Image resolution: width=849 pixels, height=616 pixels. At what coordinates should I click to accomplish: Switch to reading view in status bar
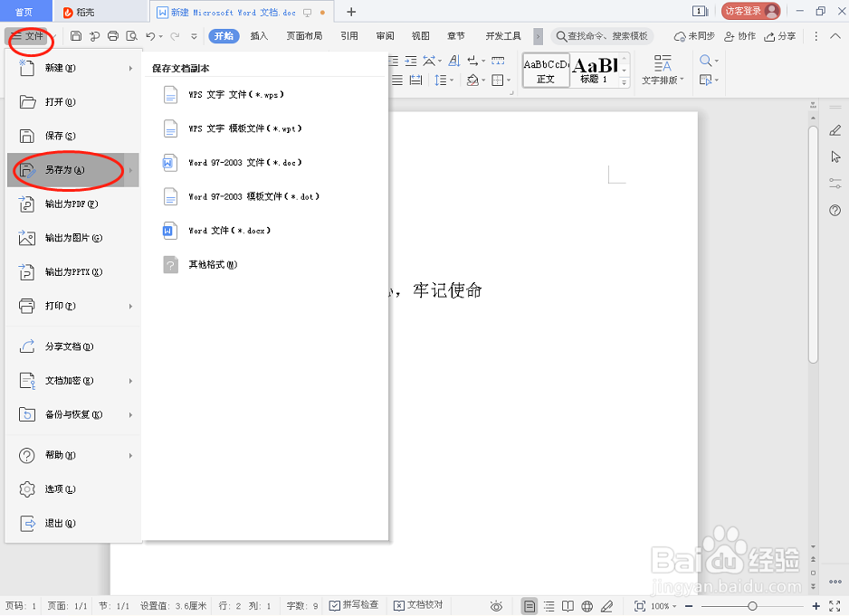pos(568,606)
